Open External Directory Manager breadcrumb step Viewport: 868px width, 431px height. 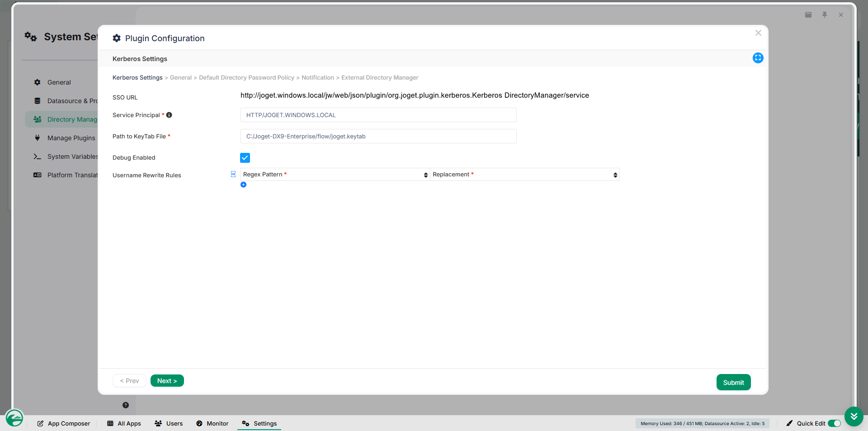click(380, 78)
